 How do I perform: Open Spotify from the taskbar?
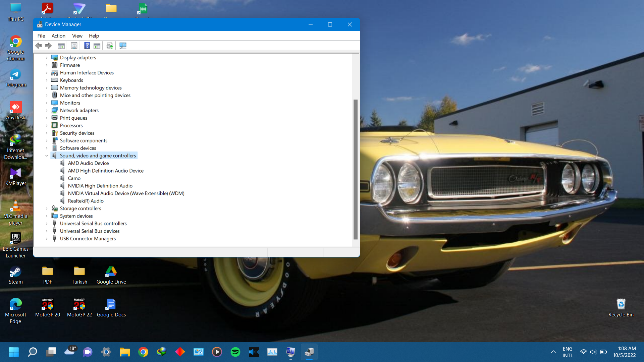pyautogui.click(x=235, y=352)
